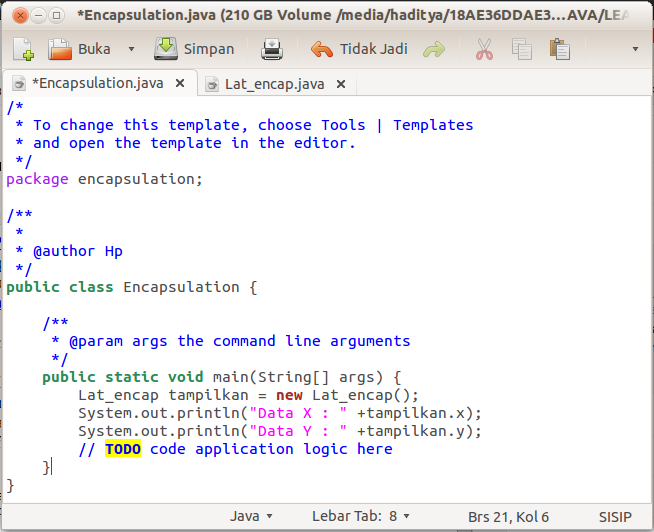Open the toolbar overflow arrow
The height and width of the screenshot is (532, 654).
(635, 49)
